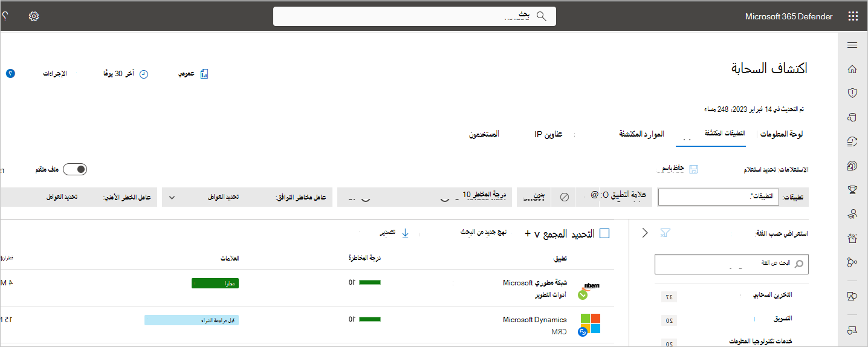Click the تطبيقات apps filter input field
Viewport: 868px width, 347px height.
pyautogui.click(x=718, y=197)
